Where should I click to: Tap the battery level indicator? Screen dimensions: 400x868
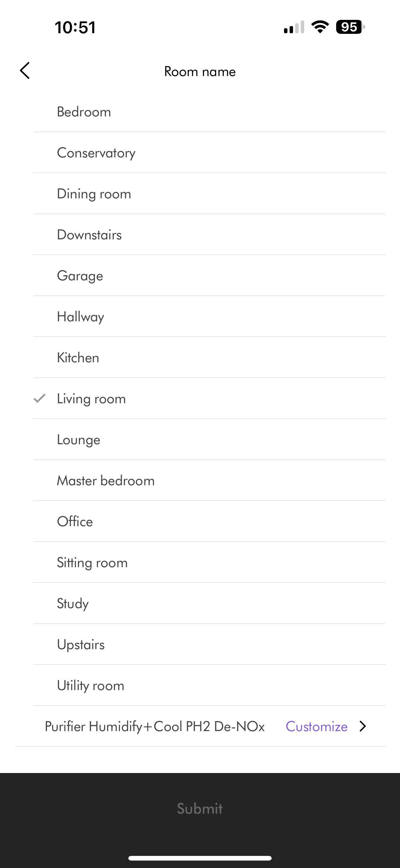coord(350,27)
